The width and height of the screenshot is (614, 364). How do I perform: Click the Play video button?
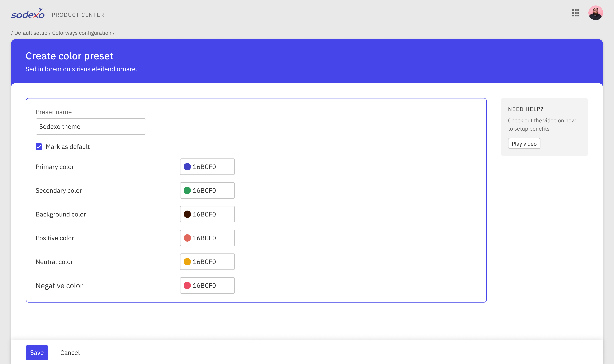524,144
